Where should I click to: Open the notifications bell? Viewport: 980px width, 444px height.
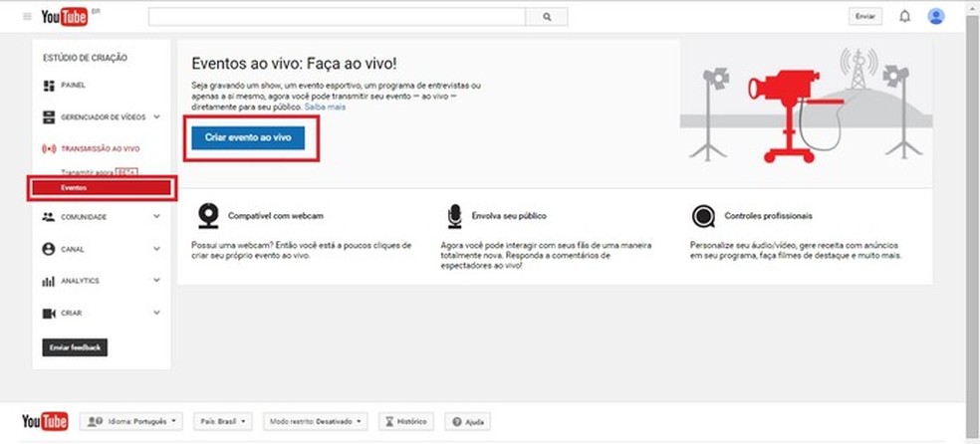(x=904, y=17)
